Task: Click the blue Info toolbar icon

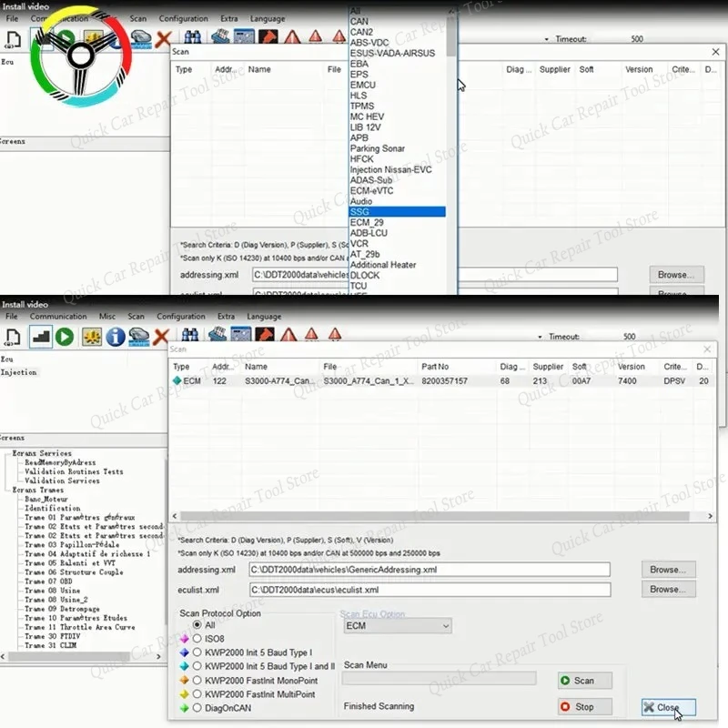Action: click(115, 337)
